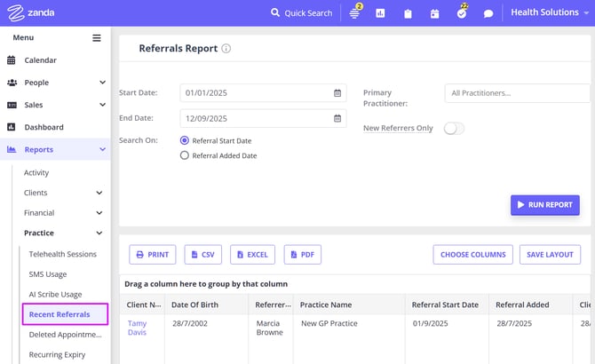Click the Run Report button
Screen dimensions: 595x364
544,205
